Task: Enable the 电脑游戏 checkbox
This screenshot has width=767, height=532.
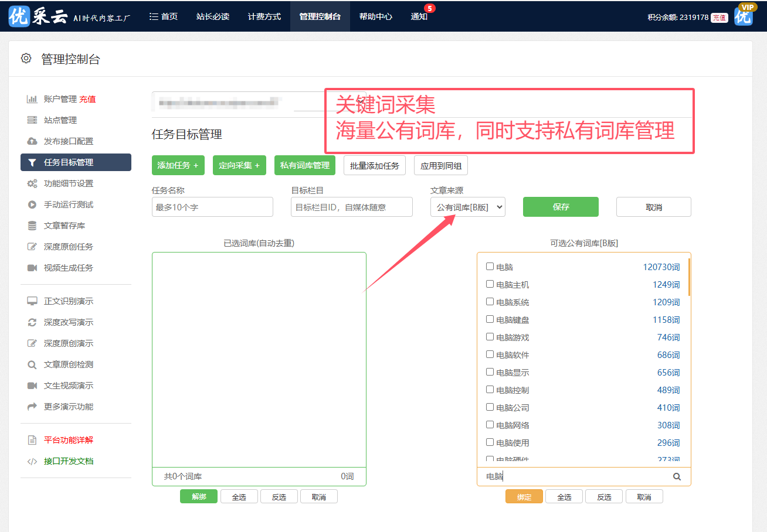Action: coord(490,337)
